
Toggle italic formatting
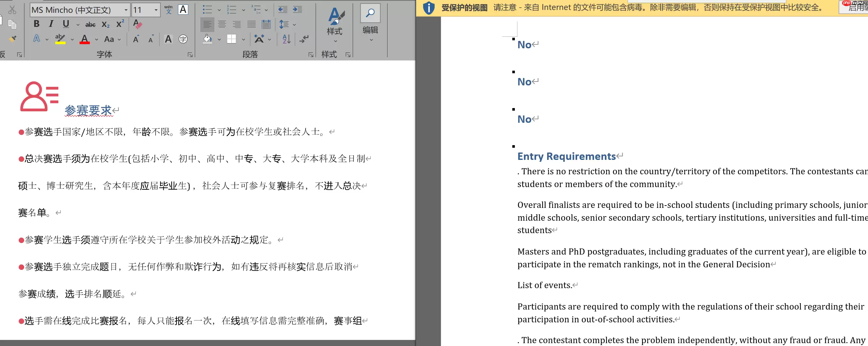pyautogui.click(x=51, y=24)
